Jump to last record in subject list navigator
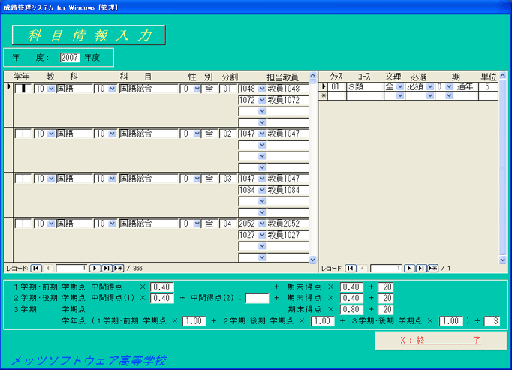The image size is (512, 370). pyautogui.click(x=106, y=268)
